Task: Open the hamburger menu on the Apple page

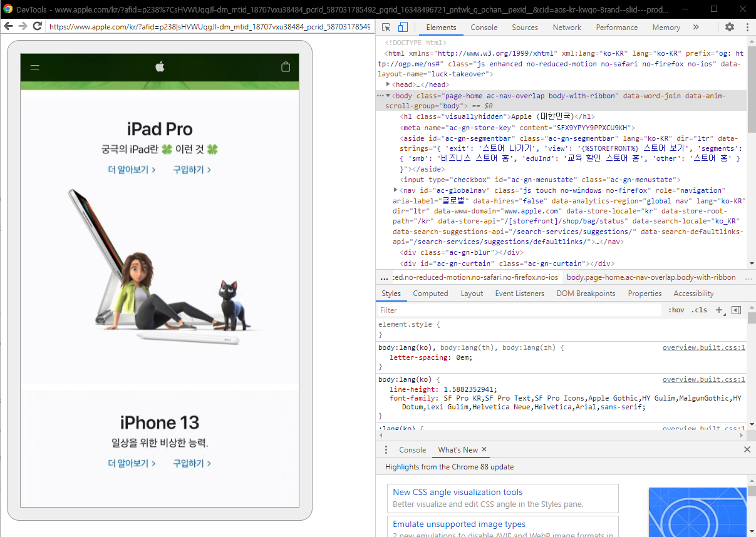Action: [x=35, y=68]
